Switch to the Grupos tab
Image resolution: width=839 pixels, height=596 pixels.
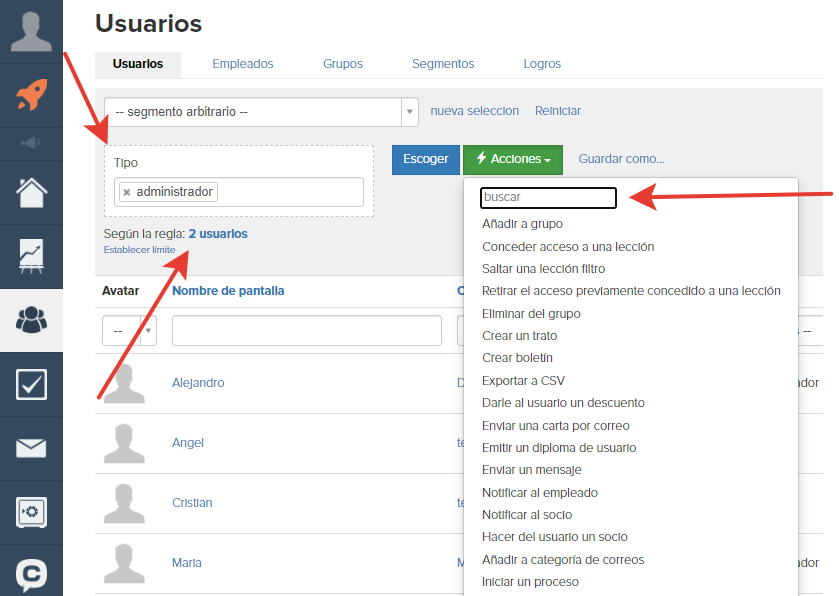[342, 64]
